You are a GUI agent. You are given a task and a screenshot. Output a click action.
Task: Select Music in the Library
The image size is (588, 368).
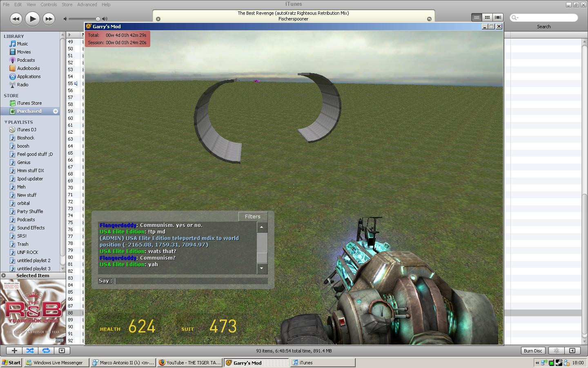22,44
